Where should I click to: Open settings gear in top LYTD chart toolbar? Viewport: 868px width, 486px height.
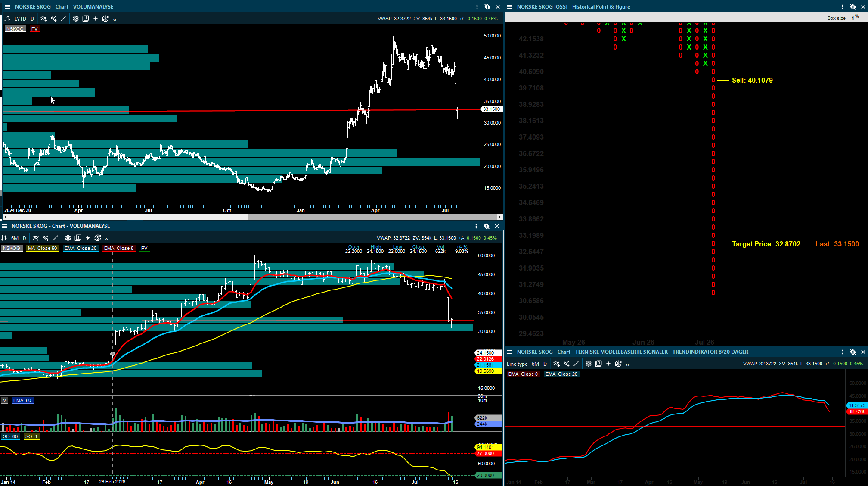pos(76,19)
